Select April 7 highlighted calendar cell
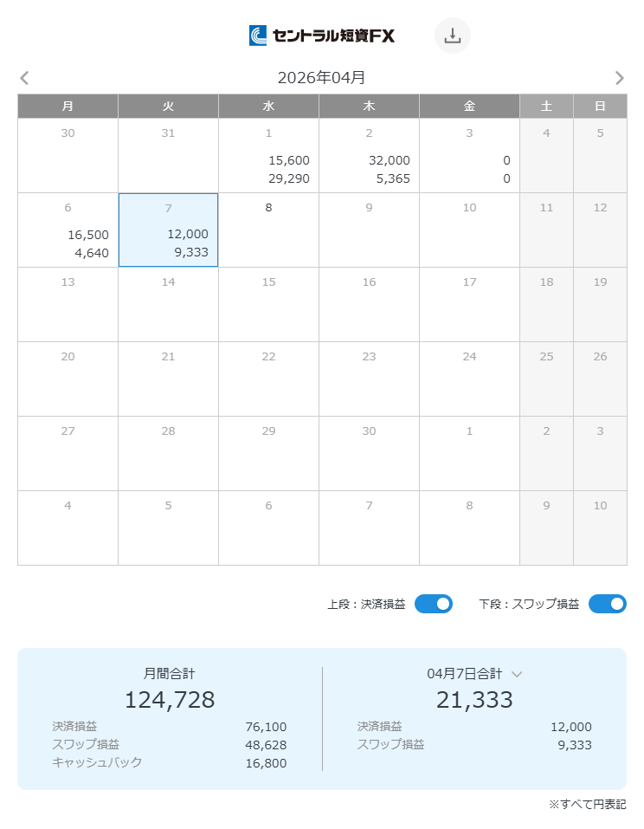 (168, 230)
